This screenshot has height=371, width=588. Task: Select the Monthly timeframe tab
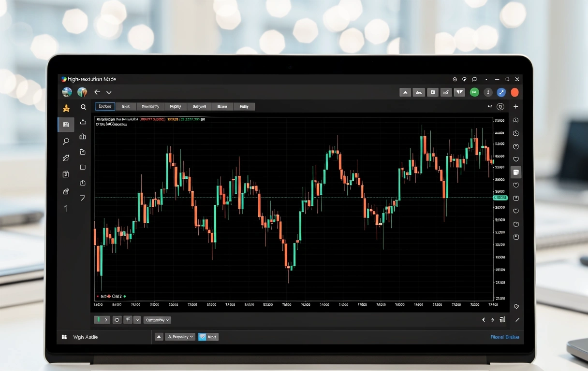click(x=150, y=106)
